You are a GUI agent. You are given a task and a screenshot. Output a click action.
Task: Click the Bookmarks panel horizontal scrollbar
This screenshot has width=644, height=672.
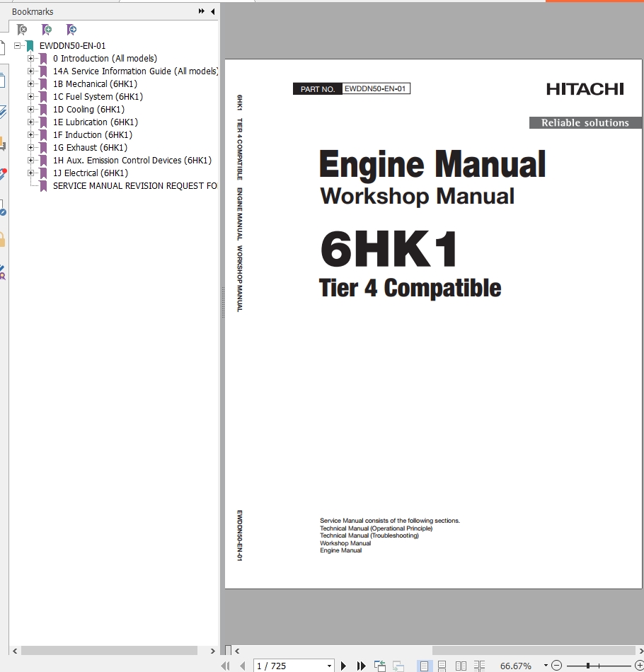tap(109, 651)
